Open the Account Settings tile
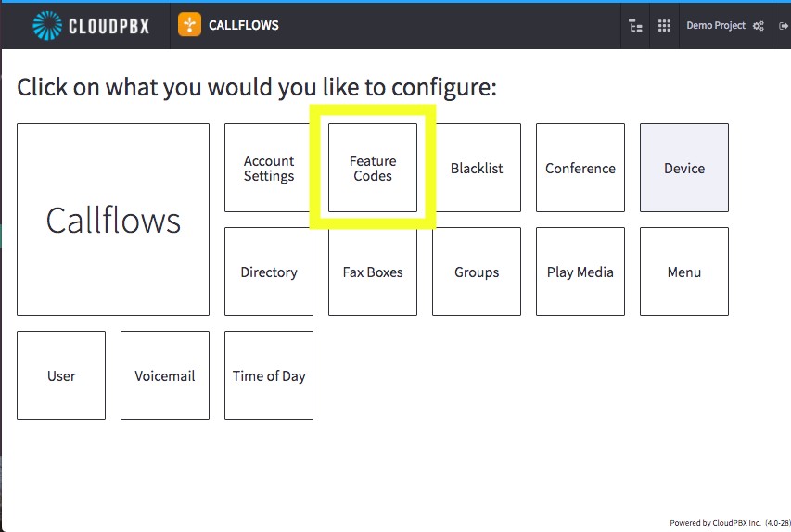Image resolution: width=791 pixels, height=532 pixels. click(x=269, y=168)
